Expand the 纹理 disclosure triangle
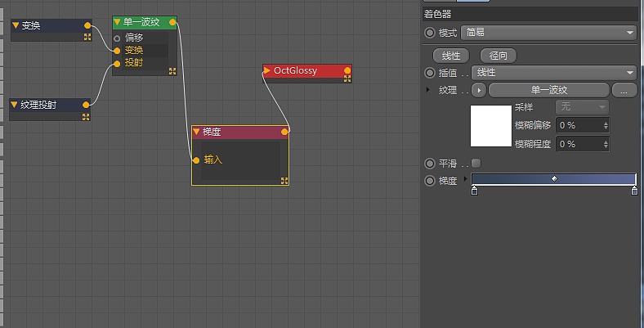Viewport: 644px width, 328px height. tap(428, 90)
